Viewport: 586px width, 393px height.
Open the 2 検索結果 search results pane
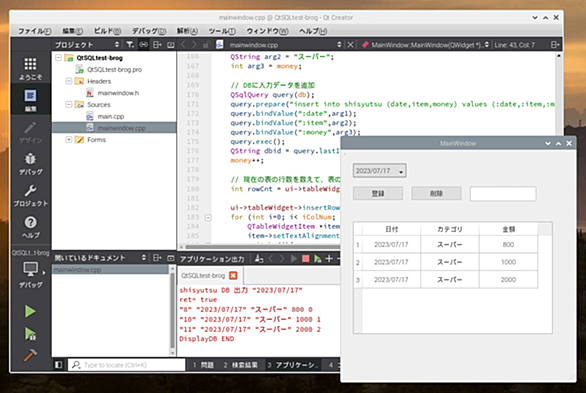(240, 365)
